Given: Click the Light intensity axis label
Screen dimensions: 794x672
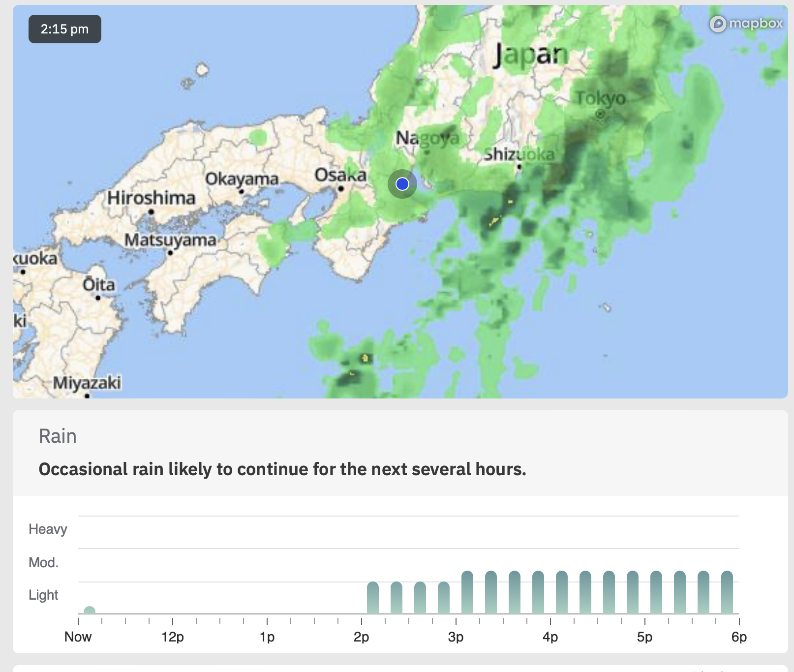Looking at the screenshot, I should pos(43,595).
